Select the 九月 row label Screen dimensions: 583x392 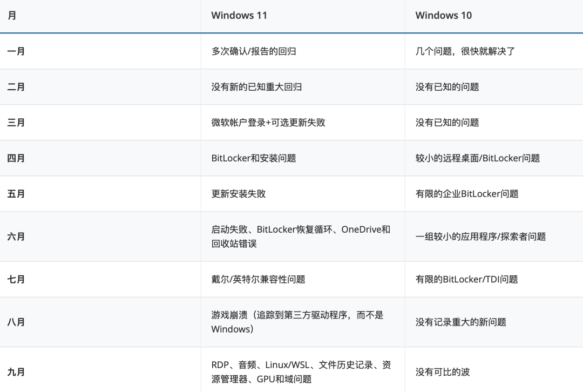pos(16,372)
